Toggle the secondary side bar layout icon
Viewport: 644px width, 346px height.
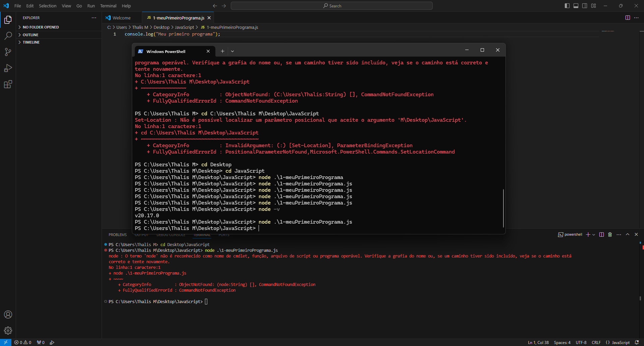tap(585, 6)
